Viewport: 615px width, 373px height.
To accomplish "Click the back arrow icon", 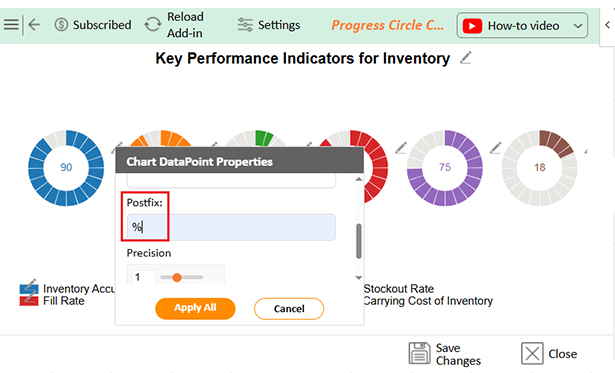I will [35, 25].
